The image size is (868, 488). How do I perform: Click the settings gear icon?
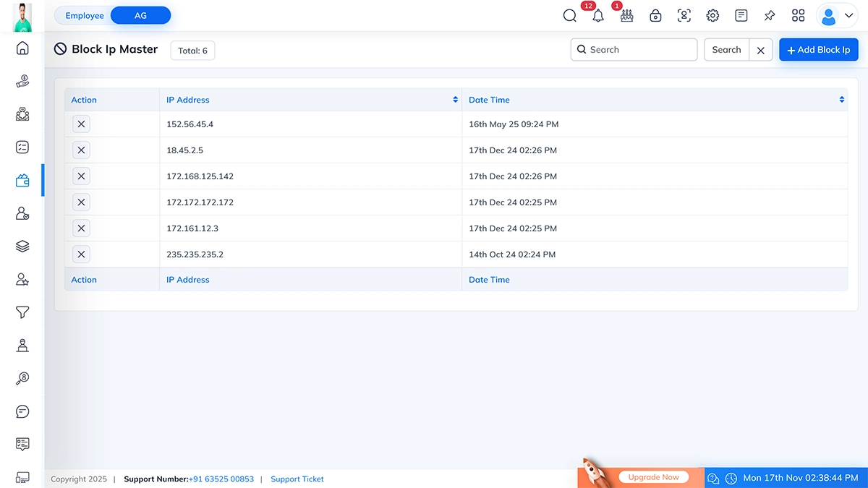(712, 16)
